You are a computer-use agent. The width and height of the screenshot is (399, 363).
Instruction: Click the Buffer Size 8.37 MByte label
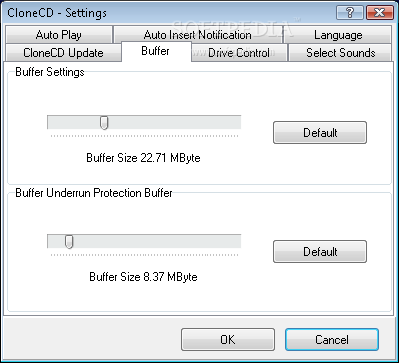click(x=143, y=277)
